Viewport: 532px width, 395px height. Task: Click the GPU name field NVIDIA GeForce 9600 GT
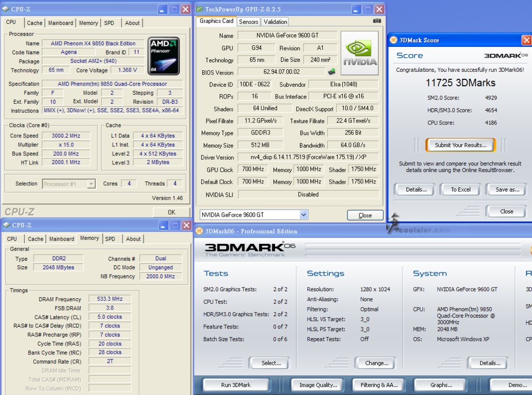point(287,35)
